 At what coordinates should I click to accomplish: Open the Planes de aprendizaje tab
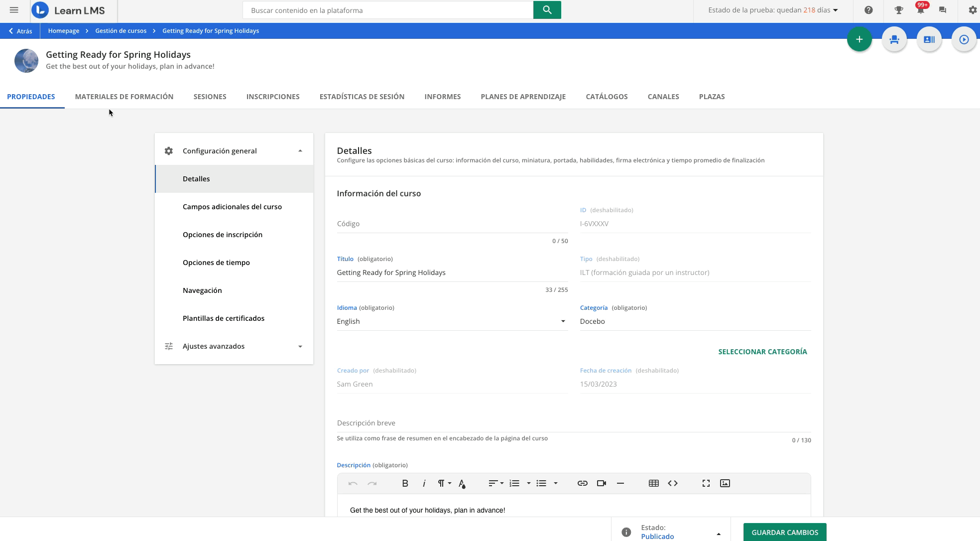tap(523, 97)
